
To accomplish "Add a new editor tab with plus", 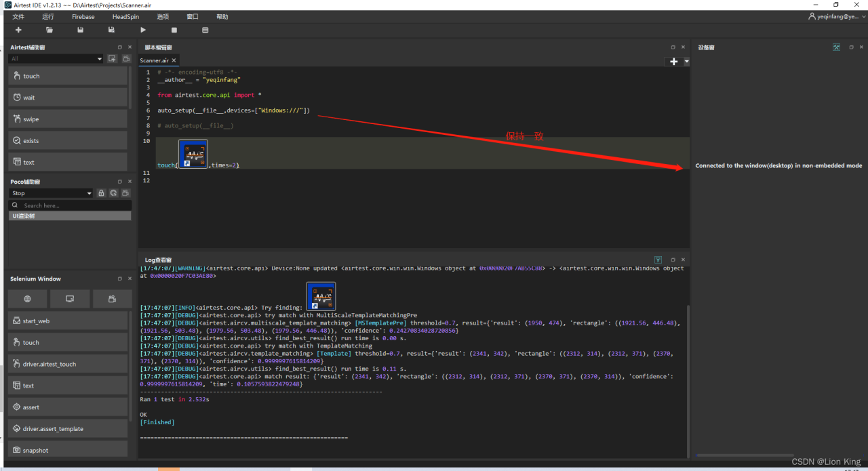I will pyautogui.click(x=673, y=62).
